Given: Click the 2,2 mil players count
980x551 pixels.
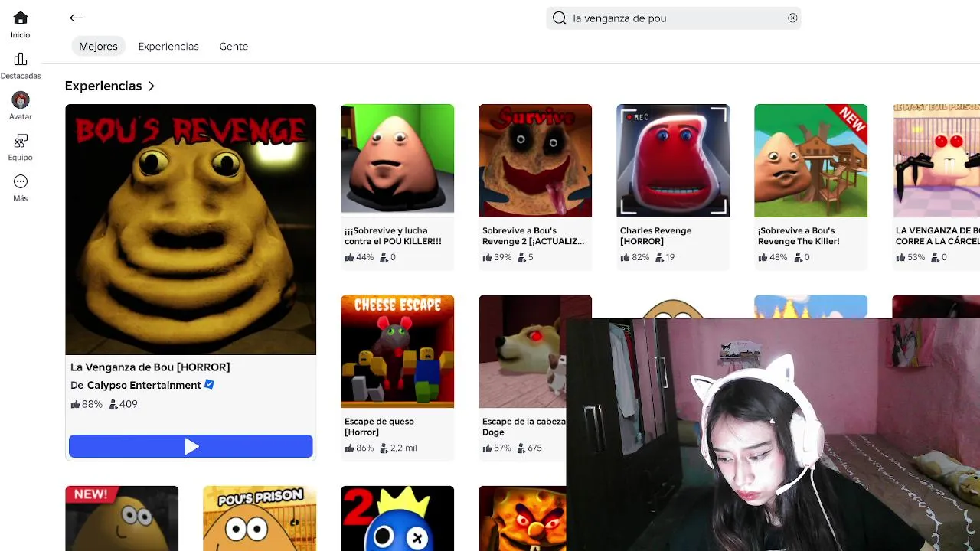Looking at the screenshot, I should pos(398,448).
